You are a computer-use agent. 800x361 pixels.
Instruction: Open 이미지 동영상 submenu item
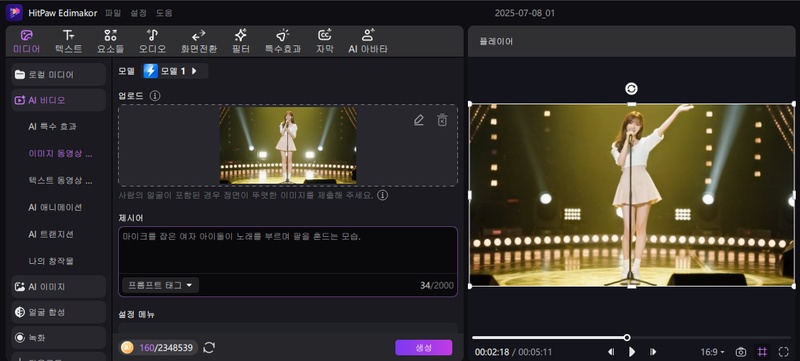tap(60, 153)
